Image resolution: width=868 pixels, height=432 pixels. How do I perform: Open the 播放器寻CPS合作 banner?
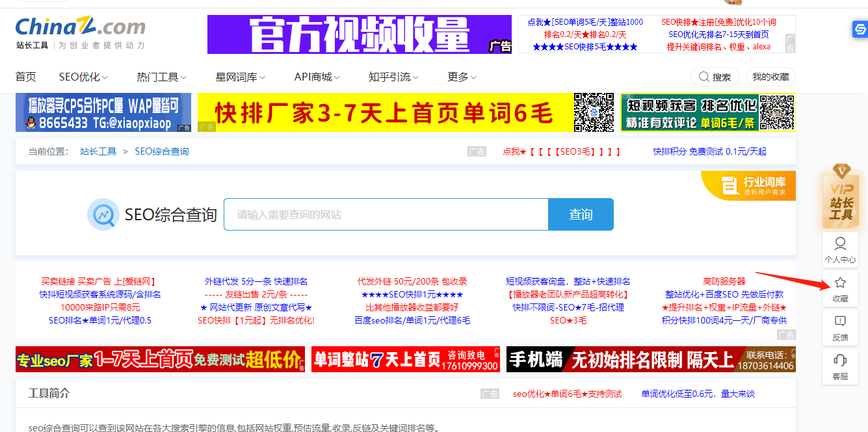[103, 112]
